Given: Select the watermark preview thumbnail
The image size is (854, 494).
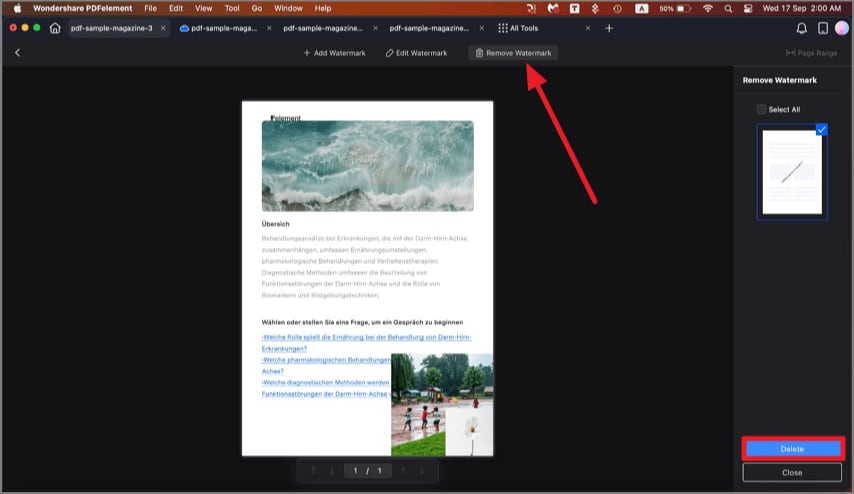Looking at the screenshot, I should 792,172.
